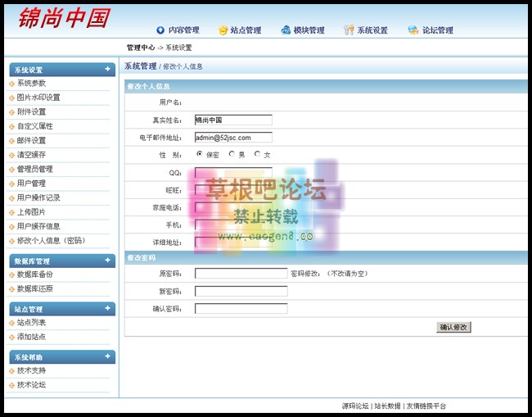Open 图片水印设置 in the sidebar

tap(38, 97)
